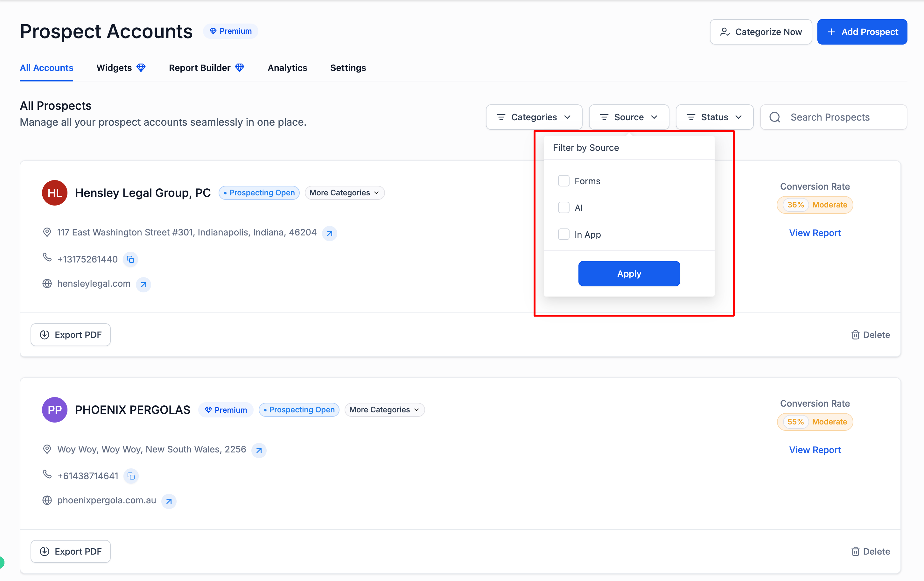Open the Status filter dropdown
The width and height of the screenshot is (924, 581).
pos(714,117)
